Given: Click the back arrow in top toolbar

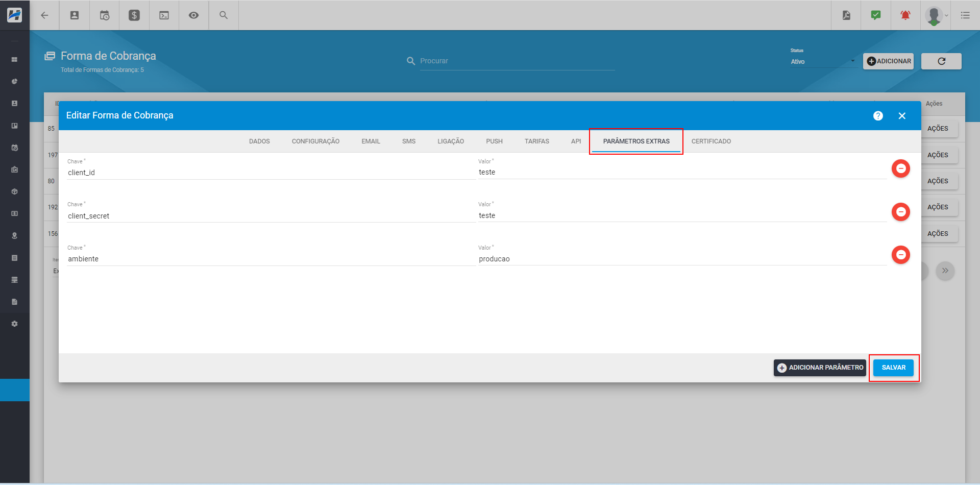Looking at the screenshot, I should point(45,15).
